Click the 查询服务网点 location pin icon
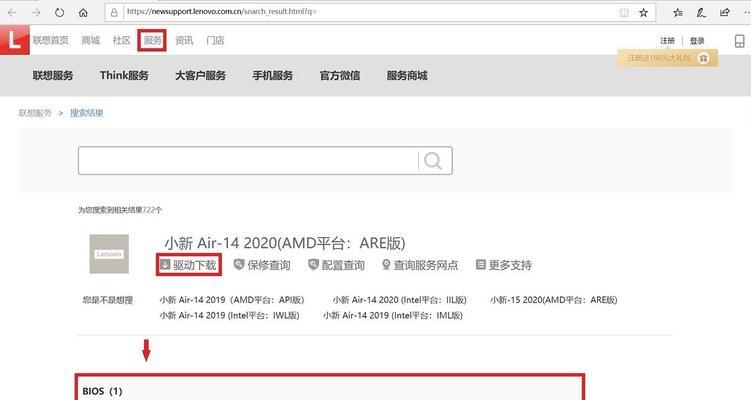This screenshot has height=400, width=751. pos(386,264)
